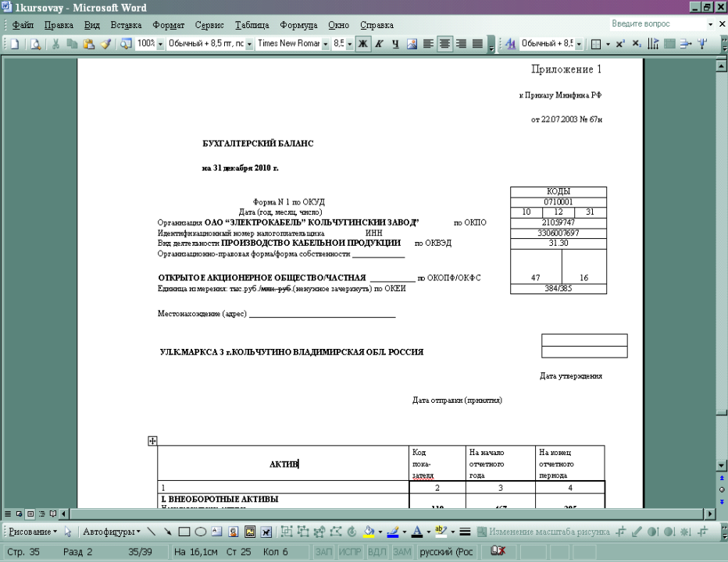Select the Oval drawing tool

[x=201, y=532]
